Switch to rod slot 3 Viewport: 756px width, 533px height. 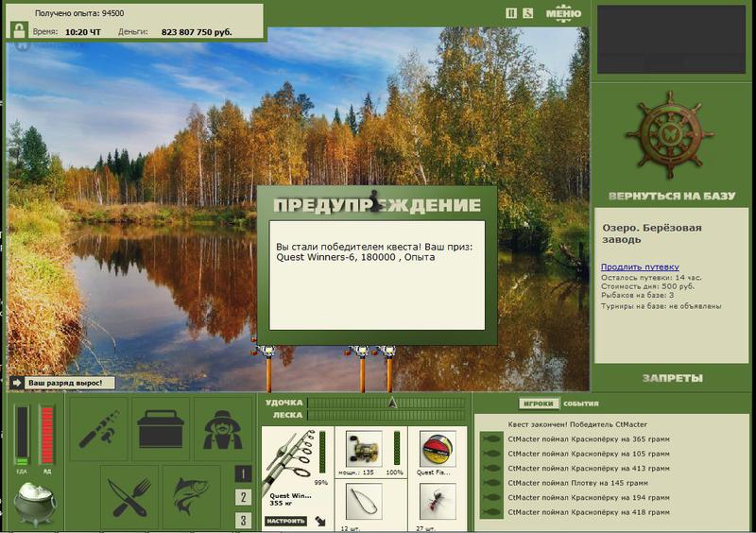tap(243, 521)
